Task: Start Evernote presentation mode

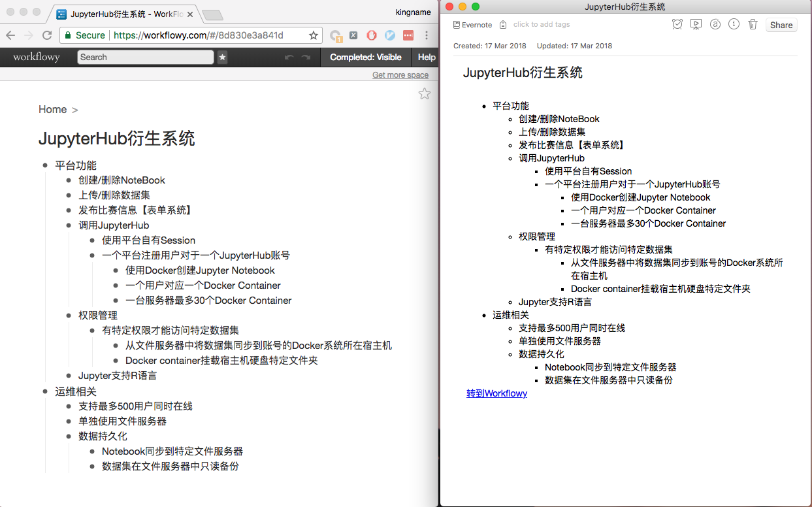Action: click(696, 24)
